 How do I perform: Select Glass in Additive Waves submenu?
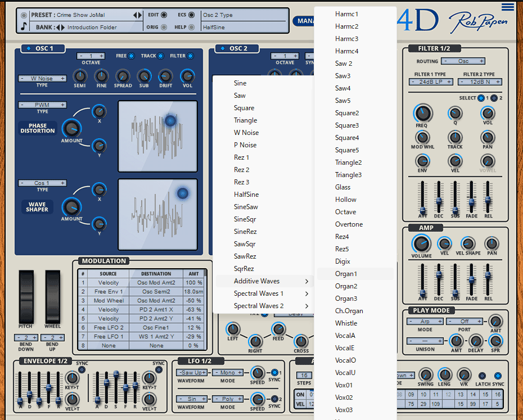(355, 187)
